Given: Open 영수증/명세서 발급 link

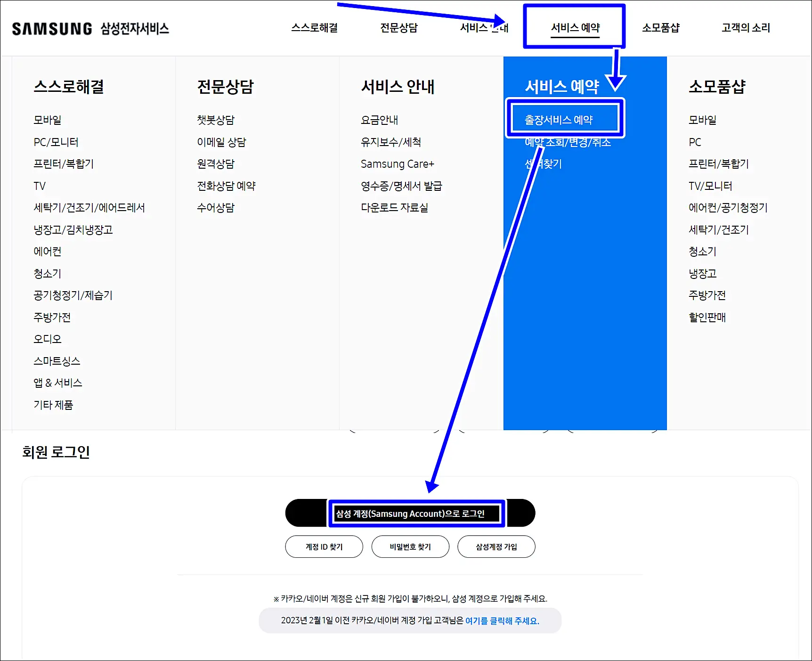Looking at the screenshot, I should click(x=402, y=186).
